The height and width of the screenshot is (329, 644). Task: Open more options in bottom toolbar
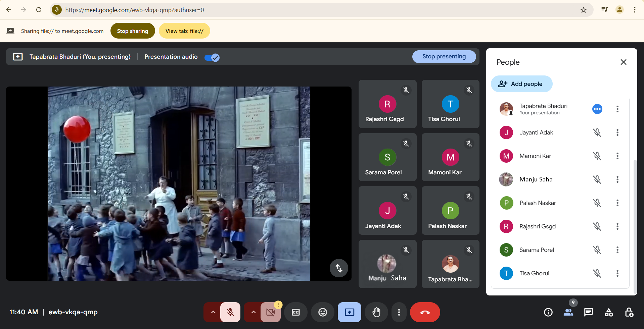pyautogui.click(x=399, y=312)
